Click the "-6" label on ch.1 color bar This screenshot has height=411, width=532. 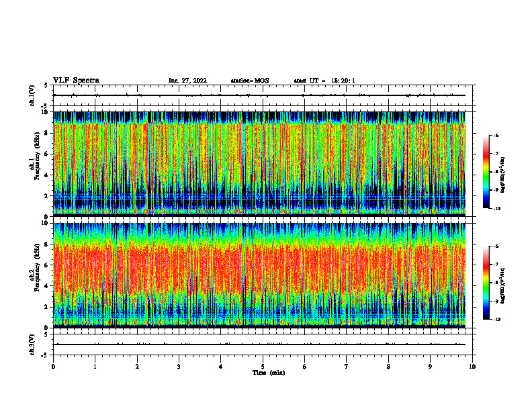[x=496, y=136]
